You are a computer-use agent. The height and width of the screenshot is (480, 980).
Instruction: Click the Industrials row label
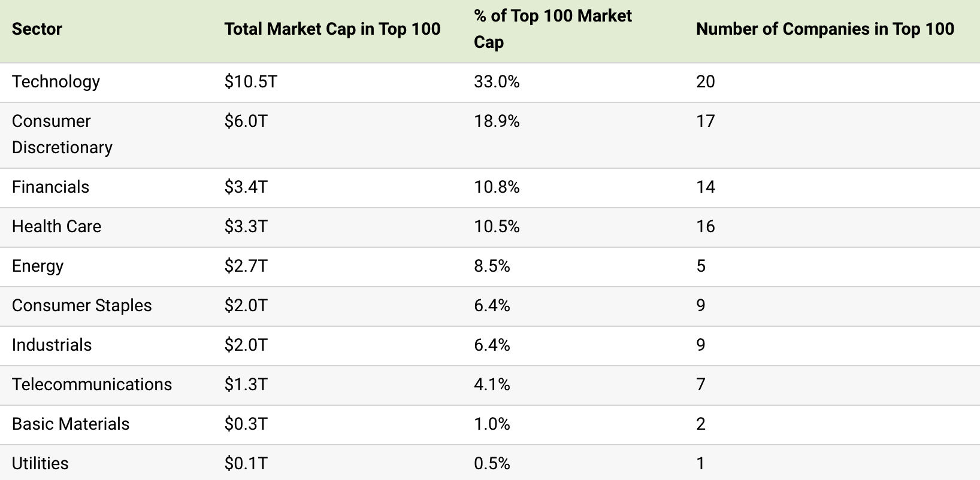pyautogui.click(x=52, y=345)
